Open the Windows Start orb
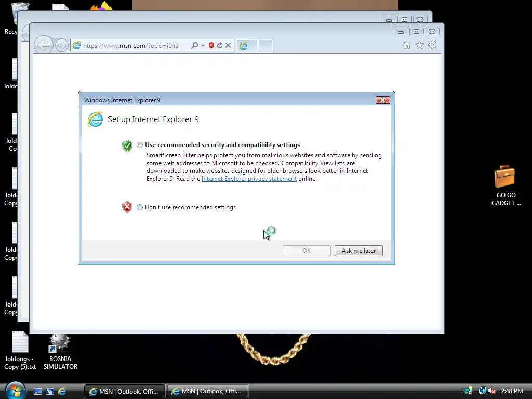This screenshot has height=399, width=532. [15, 391]
